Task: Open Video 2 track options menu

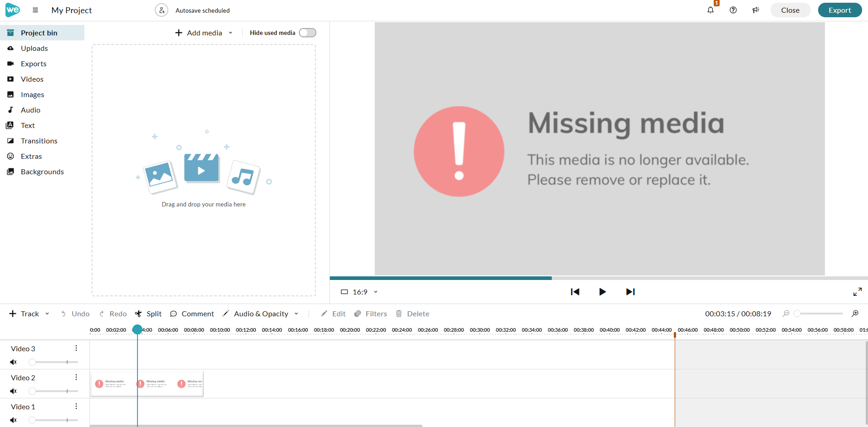Action: tap(76, 377)
